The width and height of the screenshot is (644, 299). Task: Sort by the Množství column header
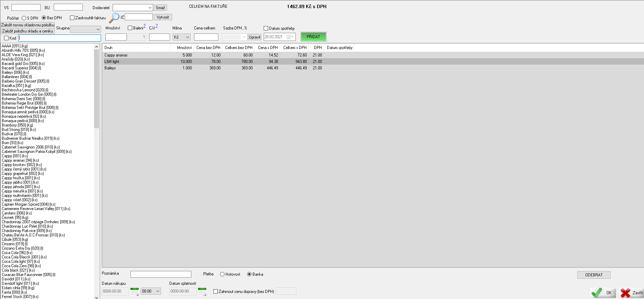184,48
